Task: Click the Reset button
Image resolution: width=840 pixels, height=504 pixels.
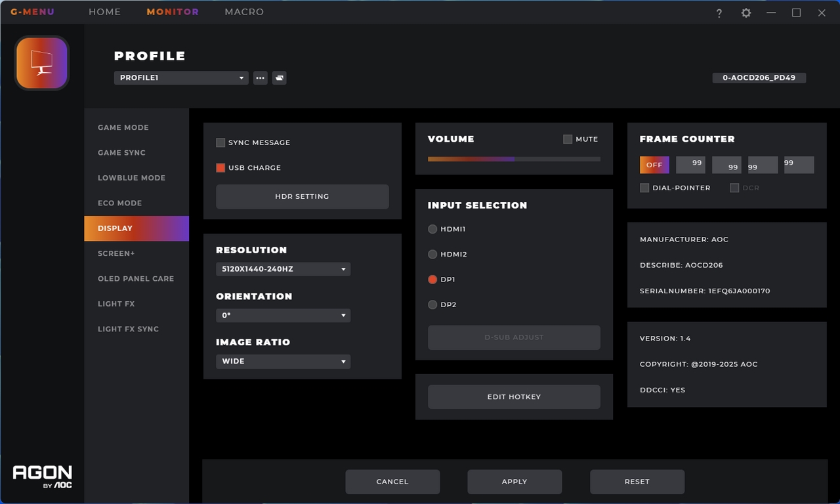Action: (x=637, y=482)
